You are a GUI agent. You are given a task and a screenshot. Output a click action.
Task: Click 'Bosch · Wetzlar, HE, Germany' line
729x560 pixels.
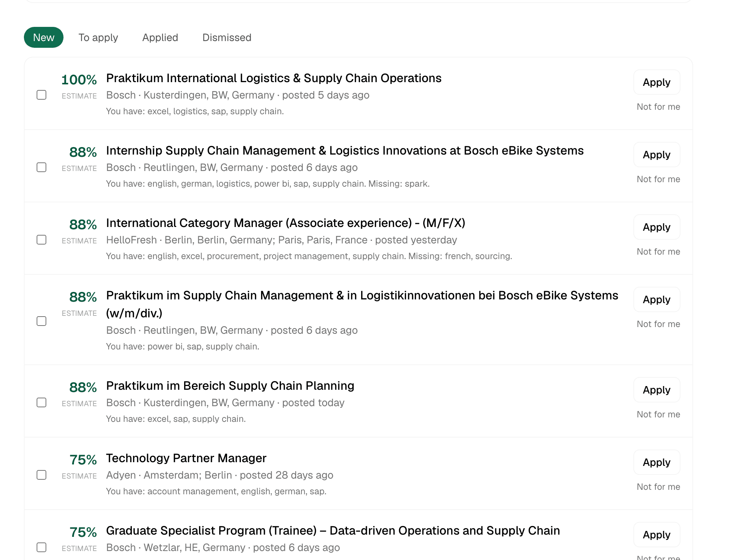point(223,548)
